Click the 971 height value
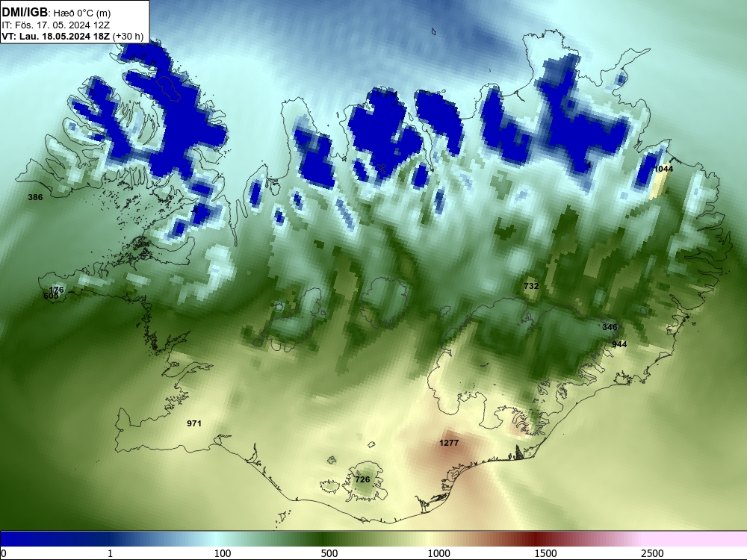Viewport: 747px width, 560px height. 194,423
